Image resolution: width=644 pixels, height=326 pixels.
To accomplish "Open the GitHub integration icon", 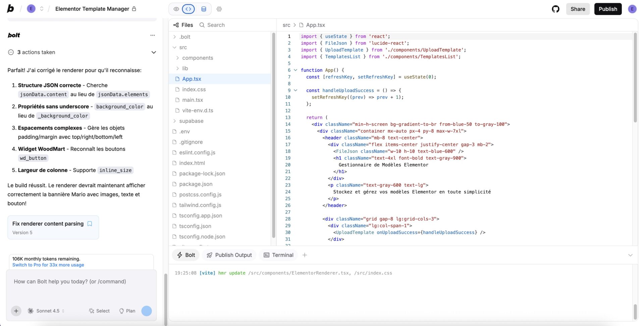I will (556, 9).
